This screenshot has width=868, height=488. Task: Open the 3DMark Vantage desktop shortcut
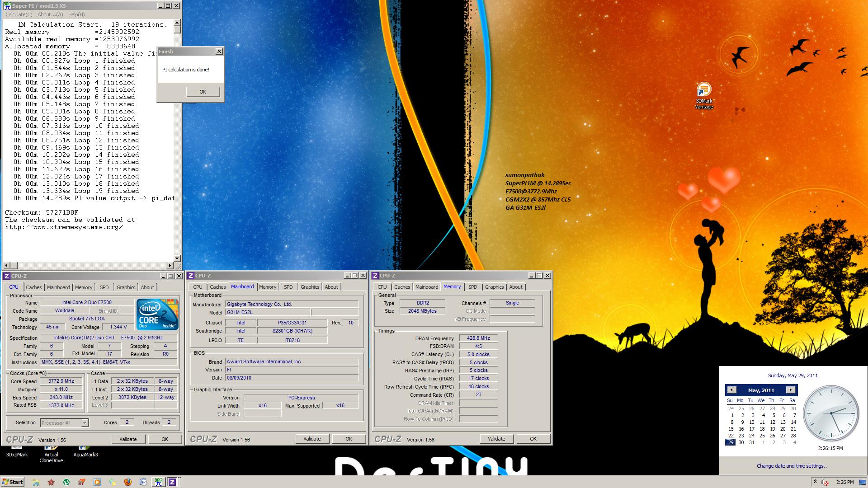(704, 96)
